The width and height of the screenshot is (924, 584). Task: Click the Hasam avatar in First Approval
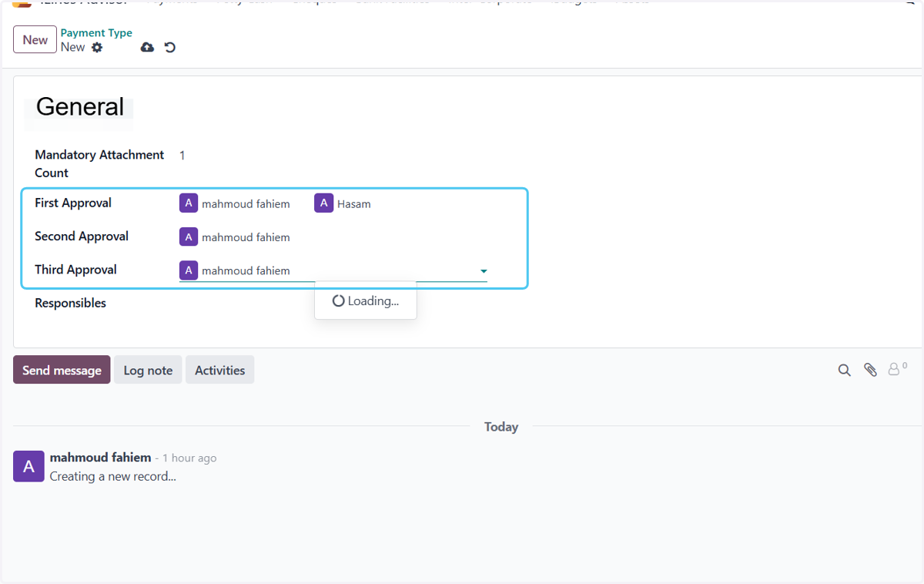point(323,203)
